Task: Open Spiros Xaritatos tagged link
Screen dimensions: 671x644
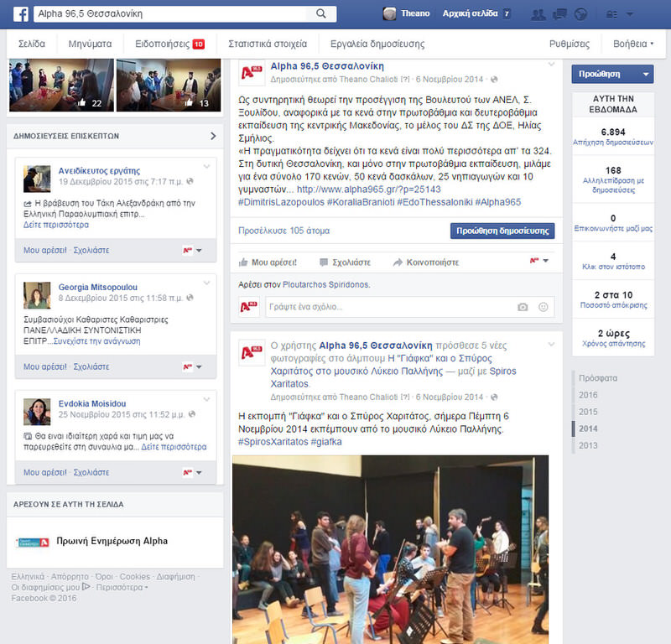Action: [502, 371]
